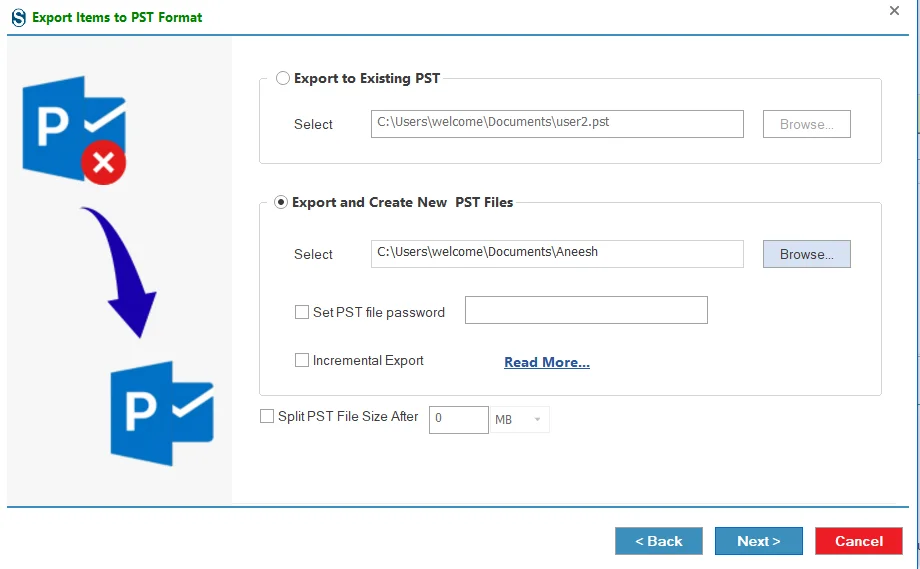920x569 pixels.
Task: Click the app logo icon in title bar
Action: tap(19, 18)
